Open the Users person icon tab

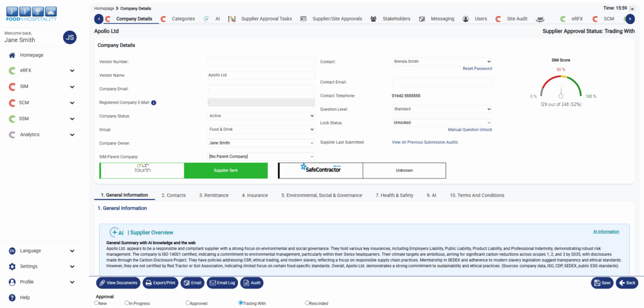coord(465,19)
